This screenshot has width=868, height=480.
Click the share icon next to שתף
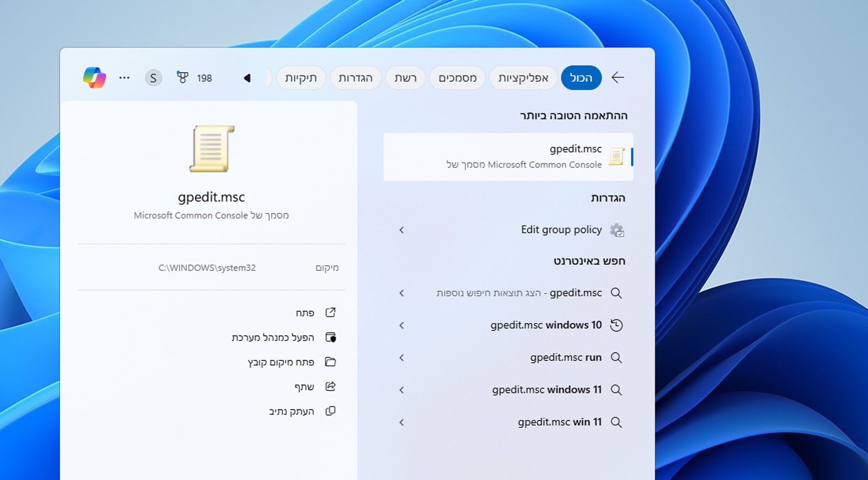(x=330, y=386)
